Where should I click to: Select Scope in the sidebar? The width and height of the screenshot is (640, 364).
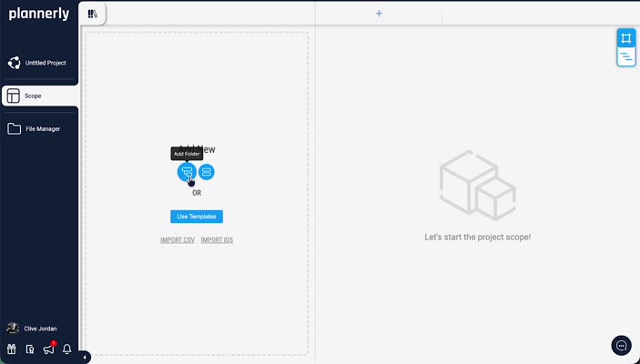click(x=39, y=96)
